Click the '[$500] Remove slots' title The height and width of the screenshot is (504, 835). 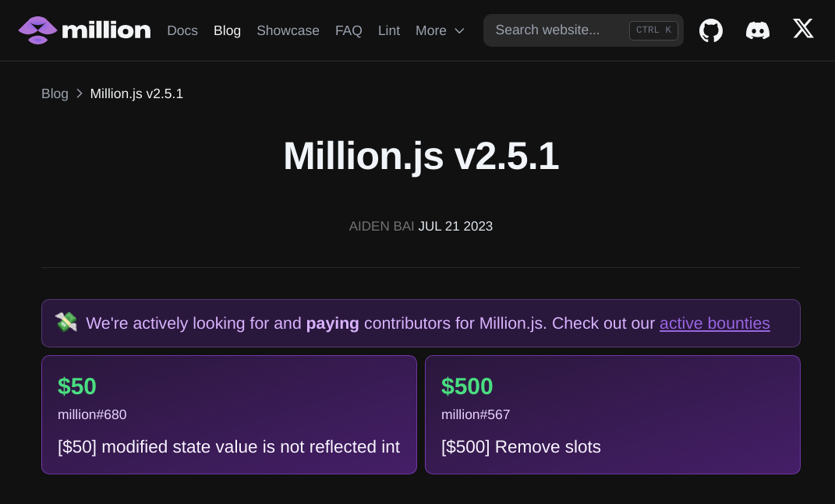(521, 446)
